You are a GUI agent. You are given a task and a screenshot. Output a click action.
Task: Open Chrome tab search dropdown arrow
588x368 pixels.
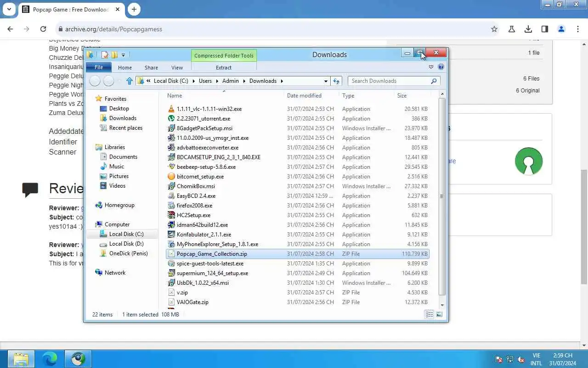pos(9,9)
